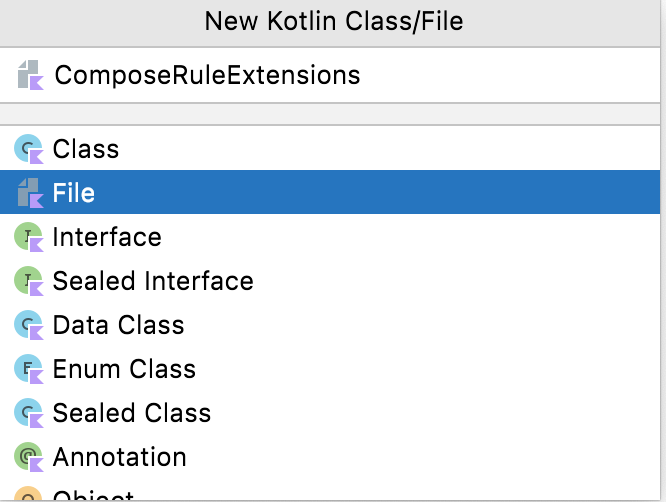Click the Class kind icon
This screenshot has height=502, width=666.
pyautogui.click(x=29, y=150)
